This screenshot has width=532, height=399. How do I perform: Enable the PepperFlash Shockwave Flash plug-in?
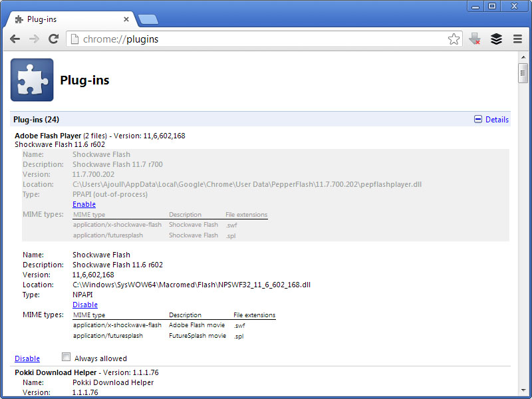point(84,204)
